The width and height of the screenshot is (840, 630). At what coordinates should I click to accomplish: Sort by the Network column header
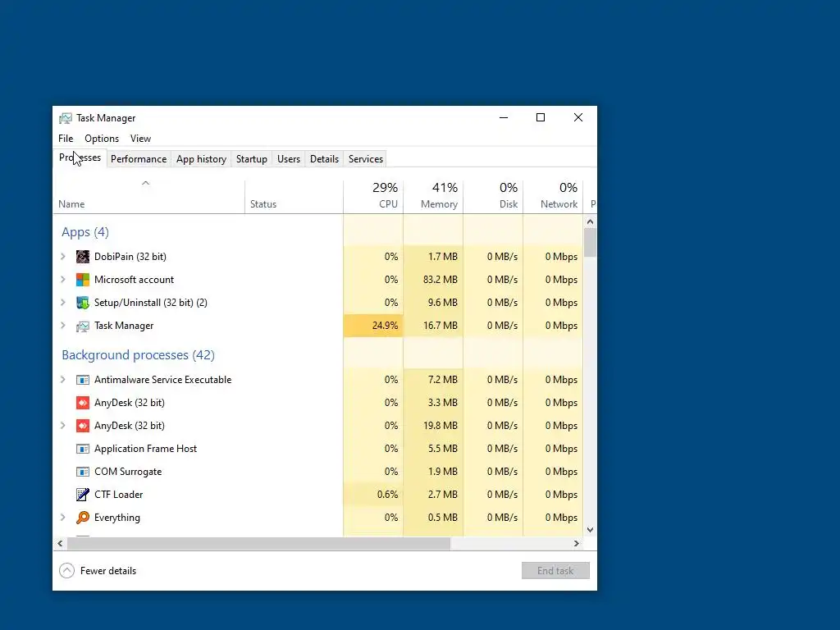click(554, 196)
